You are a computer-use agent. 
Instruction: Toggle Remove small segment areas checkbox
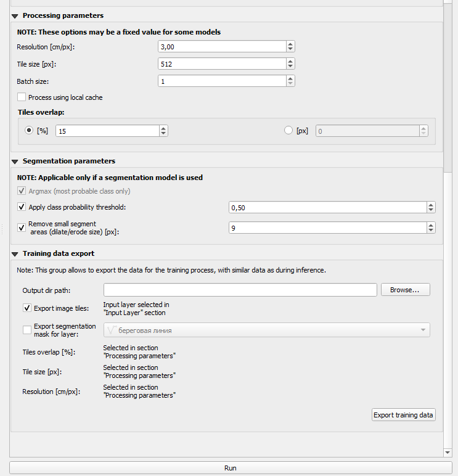pyautogui.click(x=22, y=228)
